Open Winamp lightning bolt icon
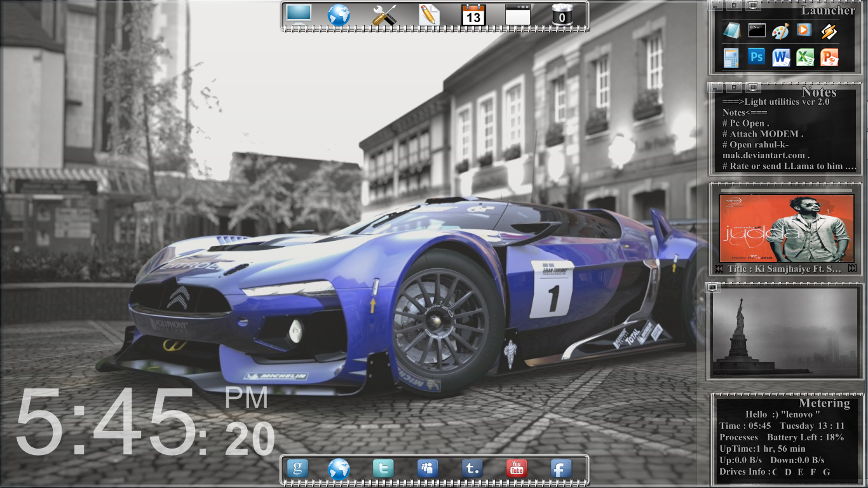The image size is (868, 488). (x=828, y=30)
